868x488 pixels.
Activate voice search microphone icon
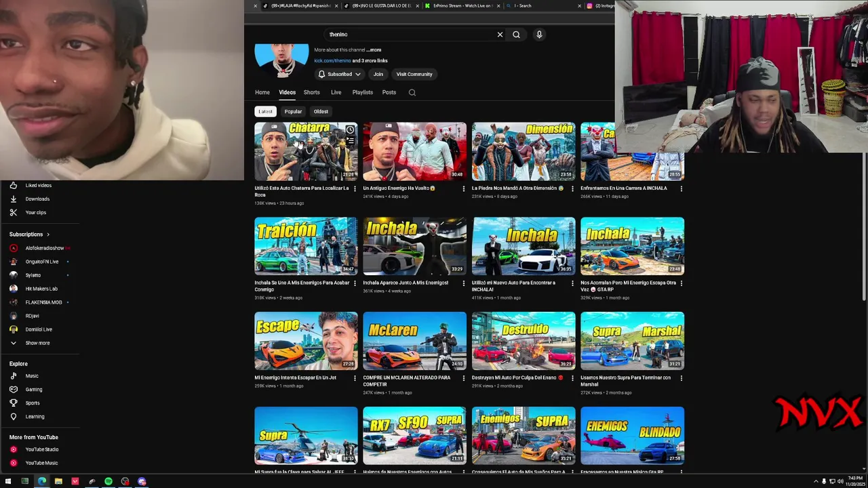click(x=539, y=35)
